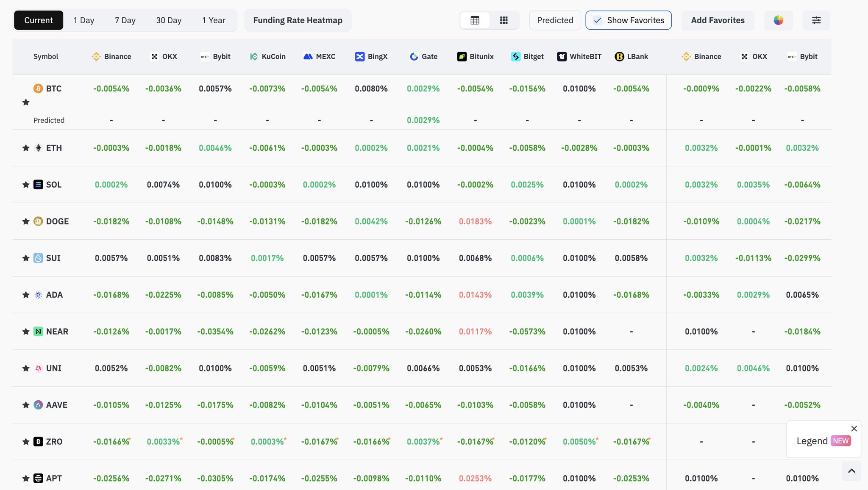Open the filter settings sliders icon
The height and width of the screenshot is (490, 868).
tap(816, 20)
